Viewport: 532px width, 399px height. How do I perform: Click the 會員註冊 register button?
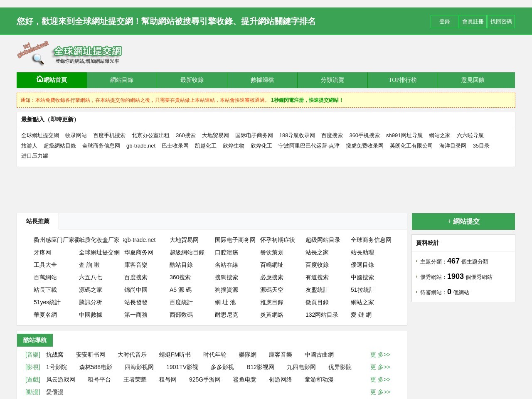pos(472,21)
